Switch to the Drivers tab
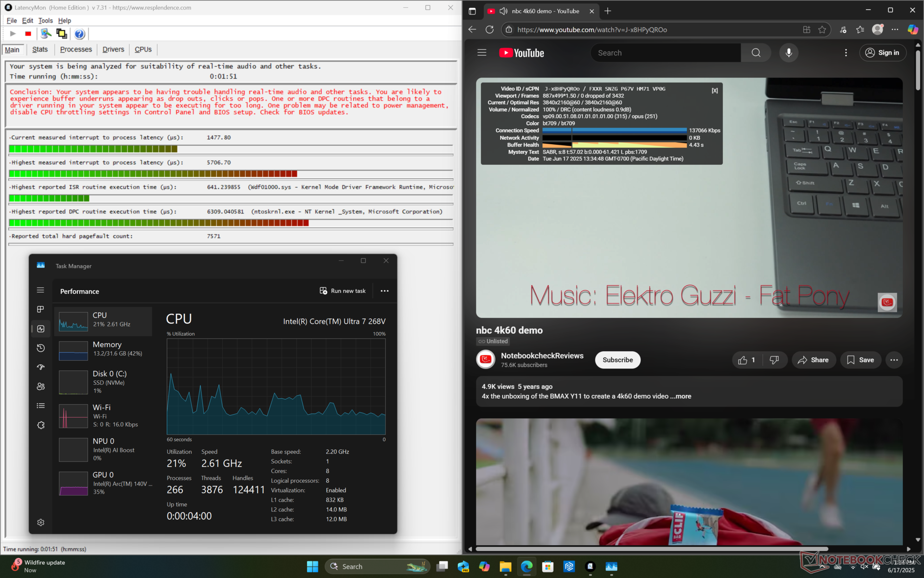 [x=113, y=50]
